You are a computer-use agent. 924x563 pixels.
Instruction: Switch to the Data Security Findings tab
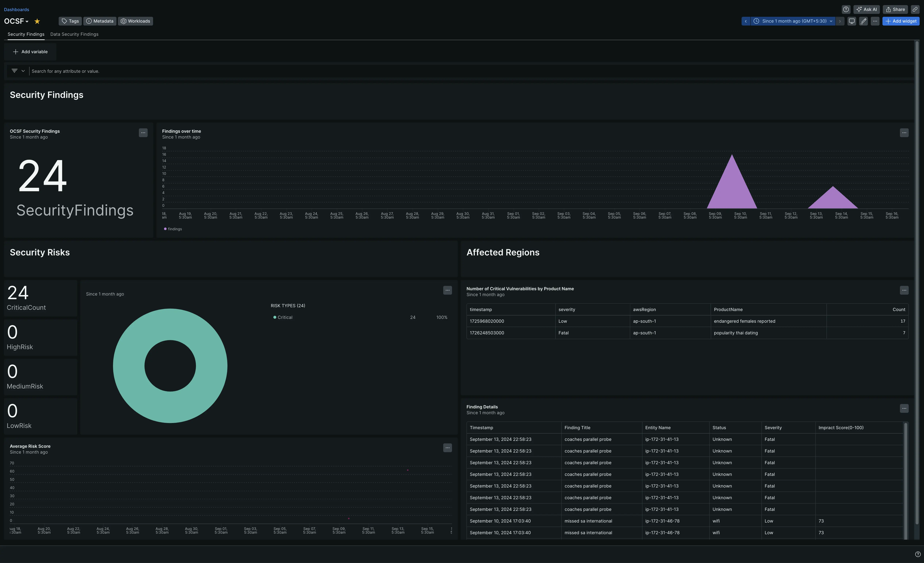(74, 34)
